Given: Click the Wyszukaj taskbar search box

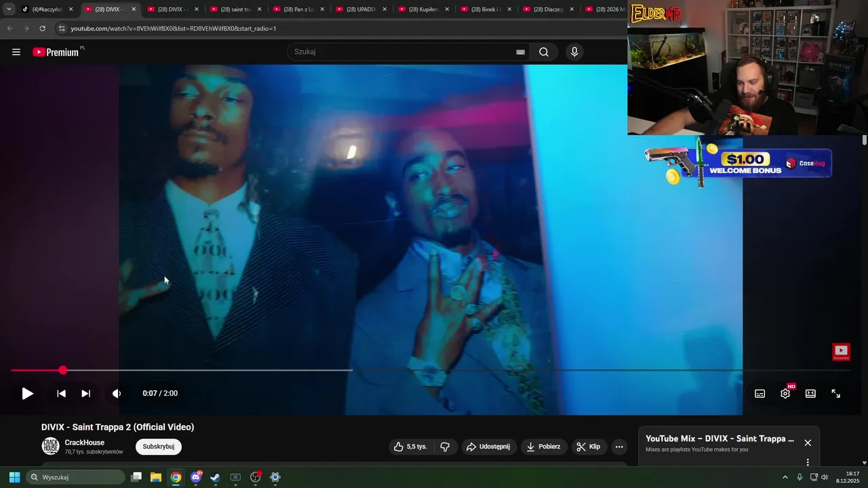Looking at the screenshot, I should pos(75,477).
